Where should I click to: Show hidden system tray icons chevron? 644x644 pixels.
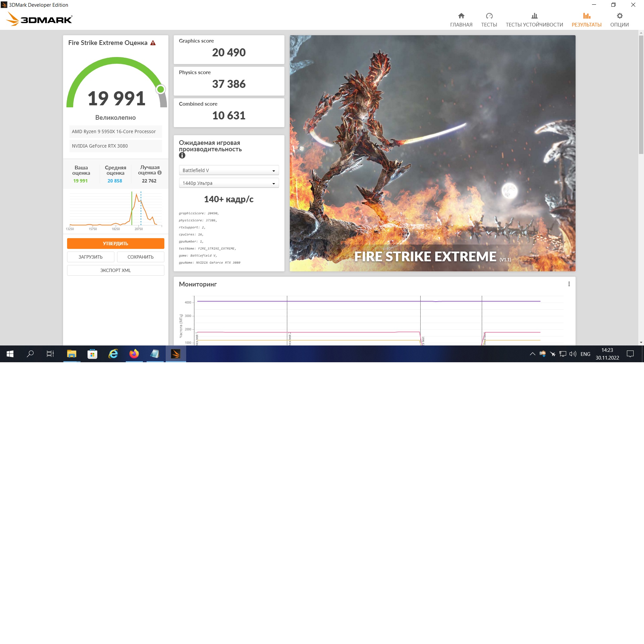pos(532,354)
